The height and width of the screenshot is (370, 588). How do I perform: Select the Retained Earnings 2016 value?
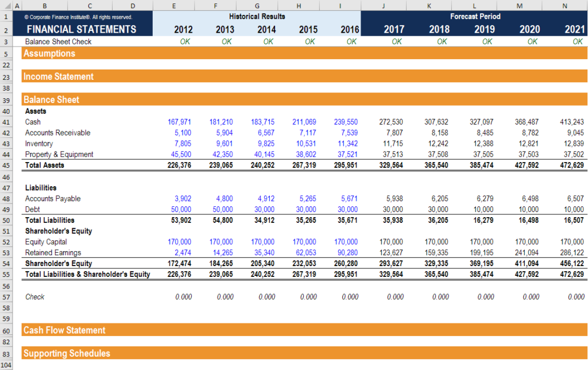tap(347, 253)
